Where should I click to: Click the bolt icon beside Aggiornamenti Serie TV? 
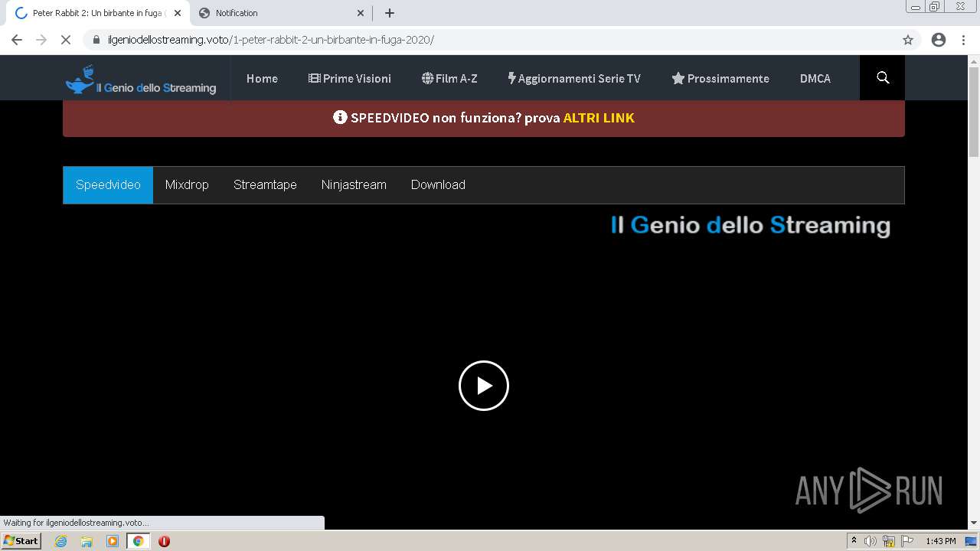511,78
